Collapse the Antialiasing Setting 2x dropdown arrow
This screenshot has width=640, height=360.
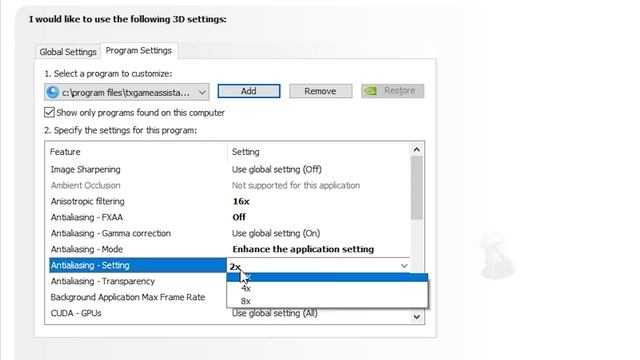tap(404, 266)
